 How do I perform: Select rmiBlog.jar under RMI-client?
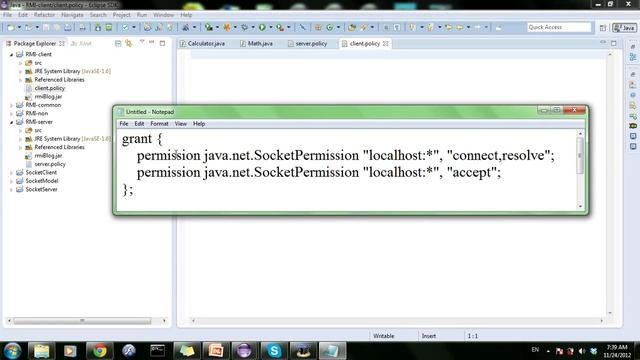48,97
